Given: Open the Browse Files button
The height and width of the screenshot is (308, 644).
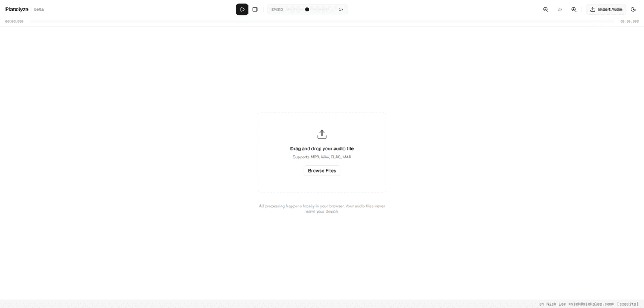Looking at the screenshot, I should pyautogui.click(x=322, y=170).
